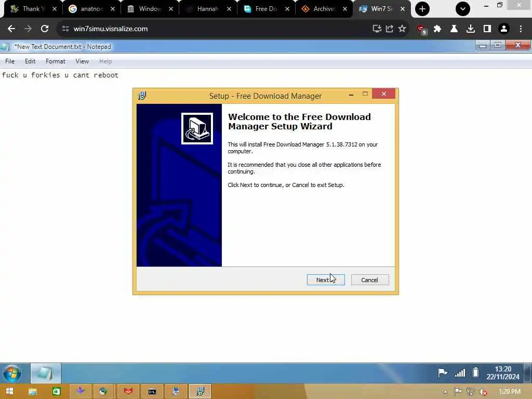Expand hidden tray icons arrow
This screenshot has height=399, width=532.
click(445, 392)
